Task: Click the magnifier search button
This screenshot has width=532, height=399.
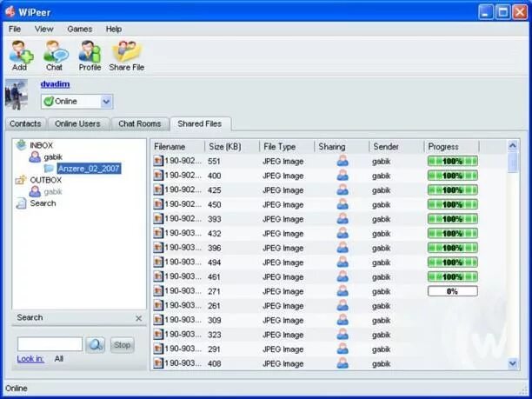Action: pos(96,345)
